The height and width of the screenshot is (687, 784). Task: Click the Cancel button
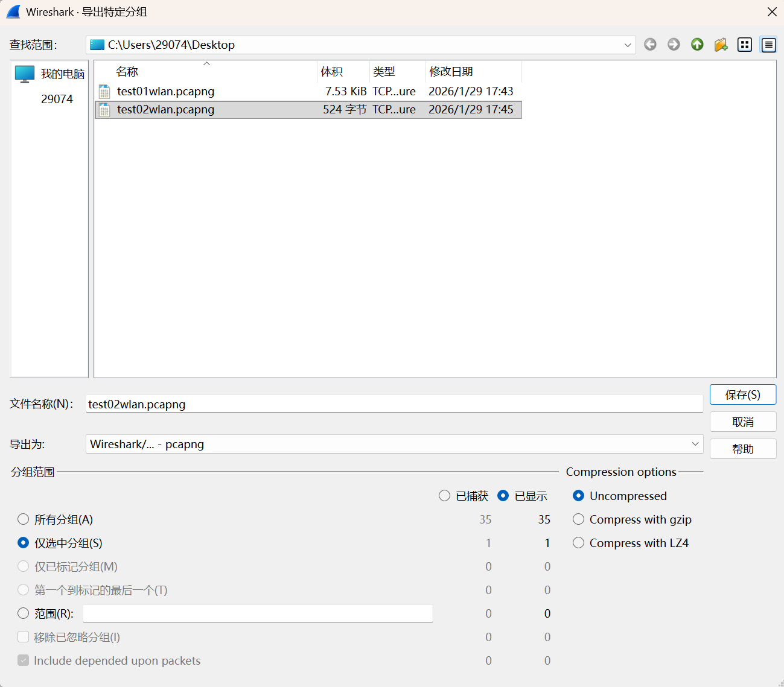click(743, 422)
